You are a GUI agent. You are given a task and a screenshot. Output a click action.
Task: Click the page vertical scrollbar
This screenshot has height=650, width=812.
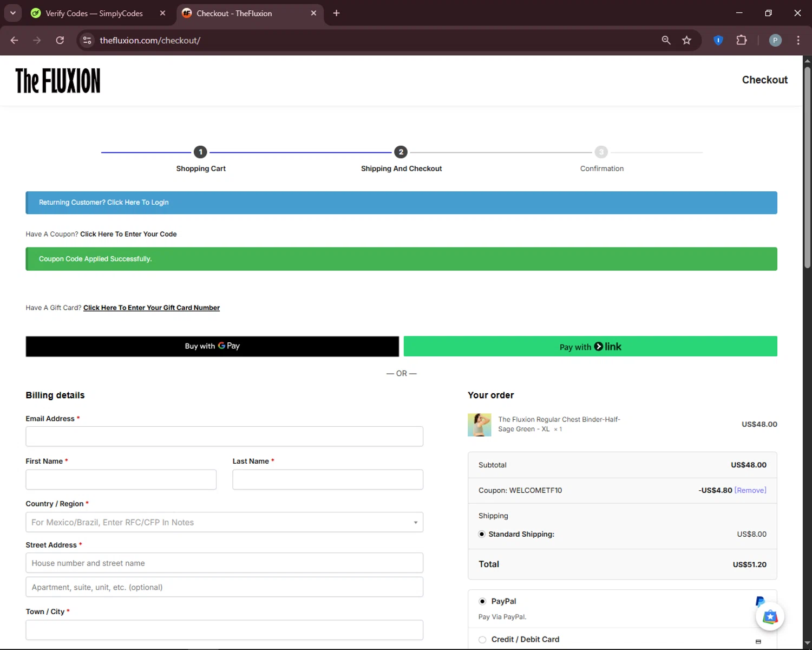click(x=807, y=167)
